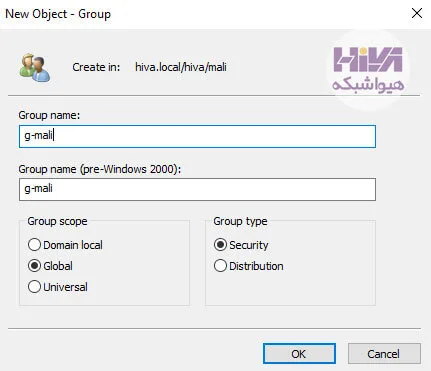Click the pre-Windows 2000 group name field
The height and width of the screenshot is (371, 431).
coord(197,189)
